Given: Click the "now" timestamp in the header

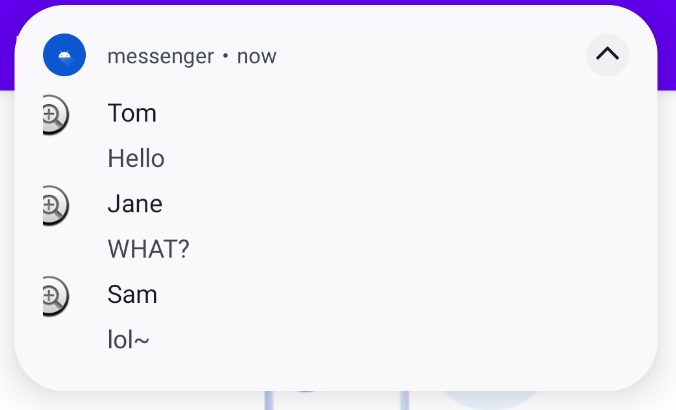Looking at the screenshot, I should (x=257, y=56).
